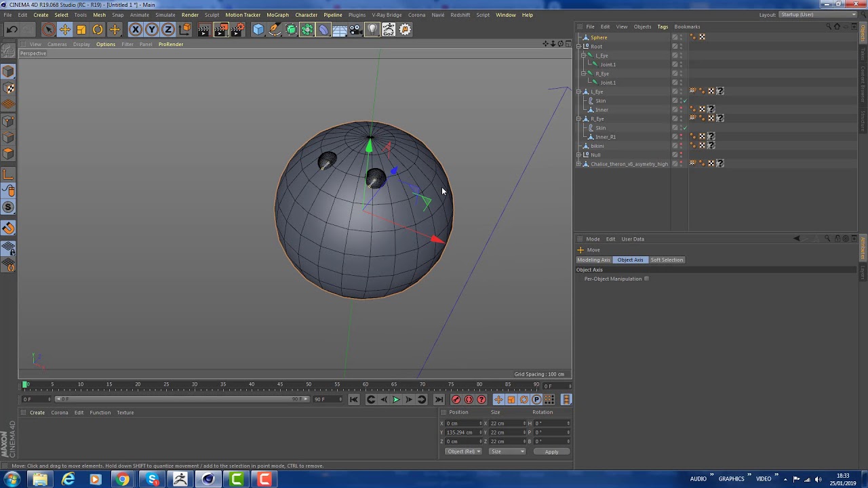The height and width of the screenshot is (488, 868).
Task: Collapse the R_Eye polygon object
Action: pyautogui.click(x=579, y=119)
